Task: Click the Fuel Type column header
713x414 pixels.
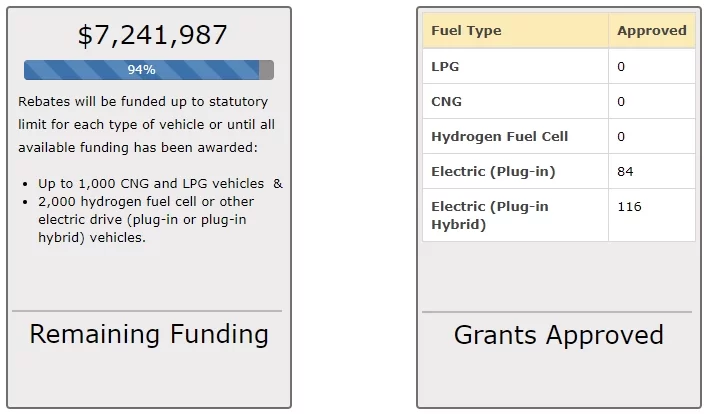Action: click(x=466, y=31)
